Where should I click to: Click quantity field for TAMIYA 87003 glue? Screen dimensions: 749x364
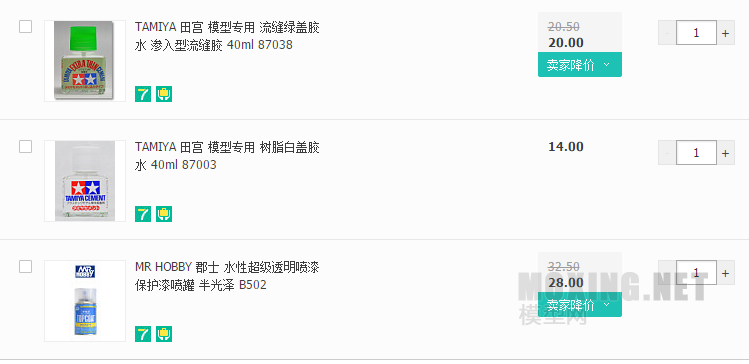point(696,153)
